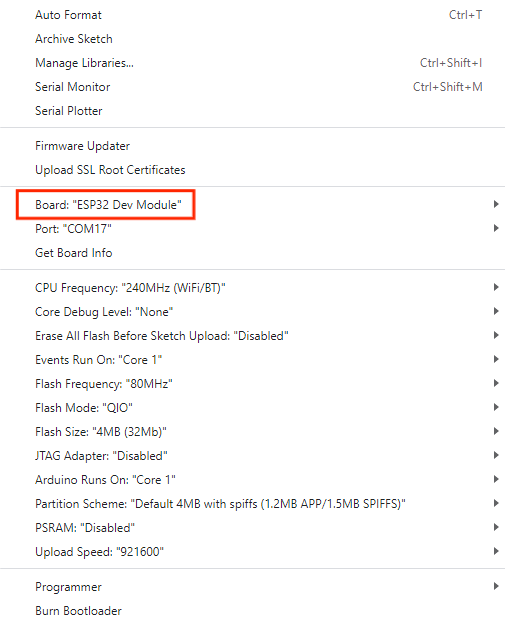Select Burn Bootloader
This screenshot has height=622, width=506.
click(253, 610)
